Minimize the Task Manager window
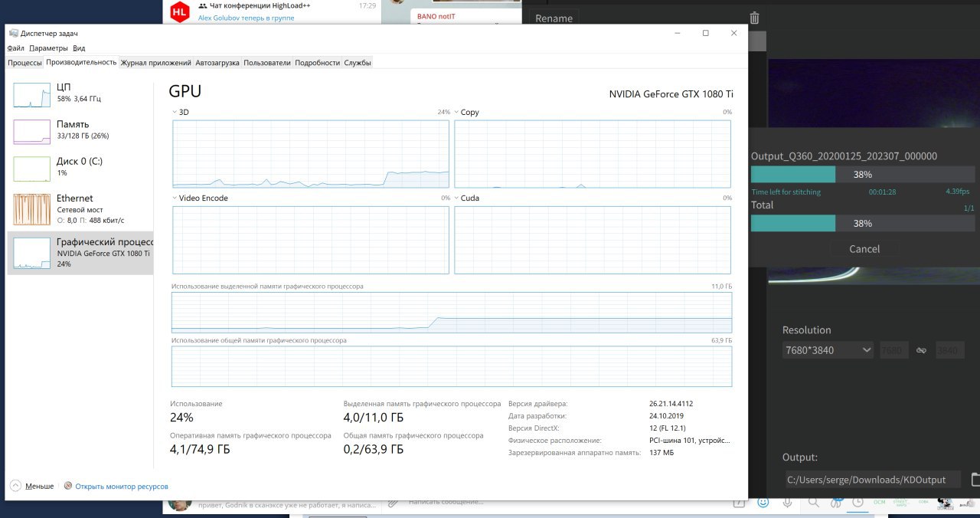The width and height of the screenshot is (980, 518). click(677, 33)
